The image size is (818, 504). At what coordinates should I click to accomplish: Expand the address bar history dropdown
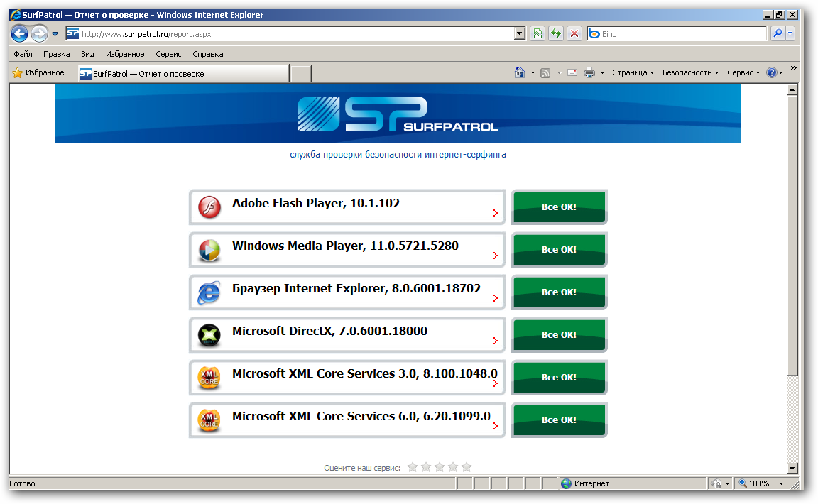(x=519, y=33)
